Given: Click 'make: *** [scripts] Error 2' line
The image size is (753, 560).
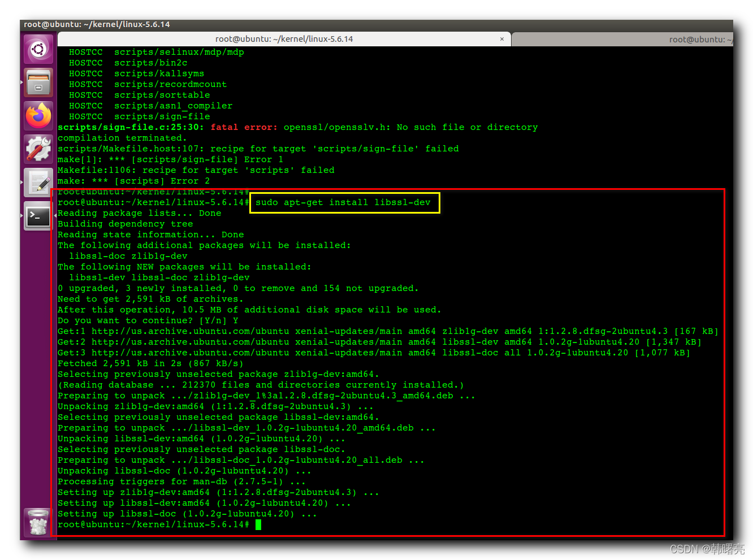Looking at the screenshot, I should point(133,181).
